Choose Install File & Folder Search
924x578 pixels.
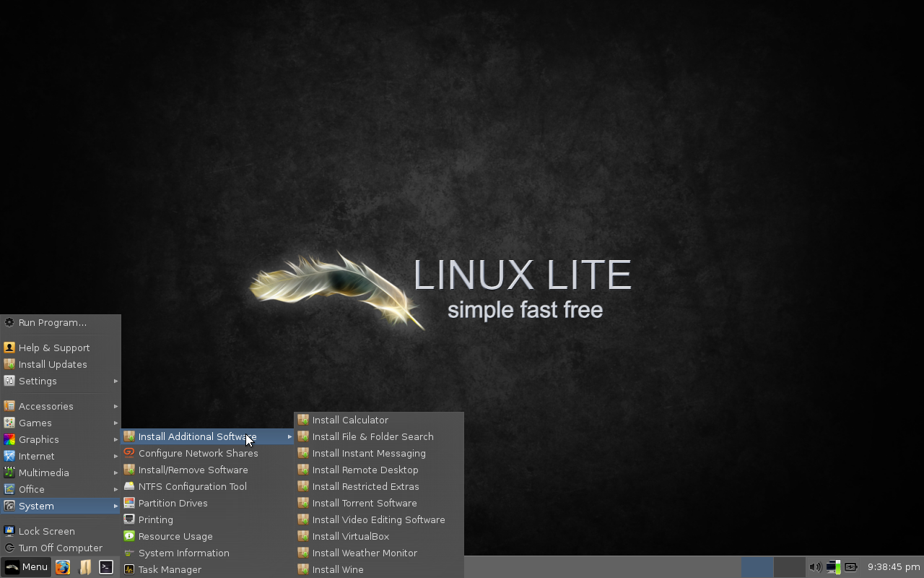tap(378, 436)
